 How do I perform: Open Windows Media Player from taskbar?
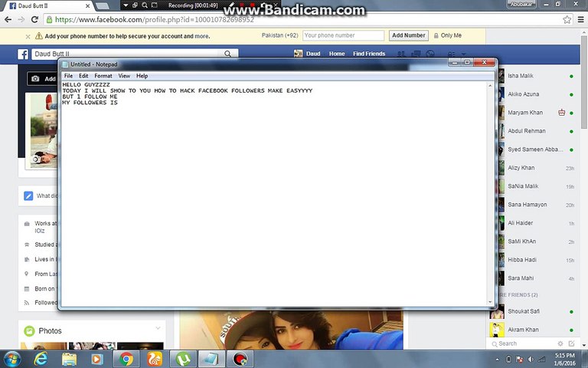96,360
